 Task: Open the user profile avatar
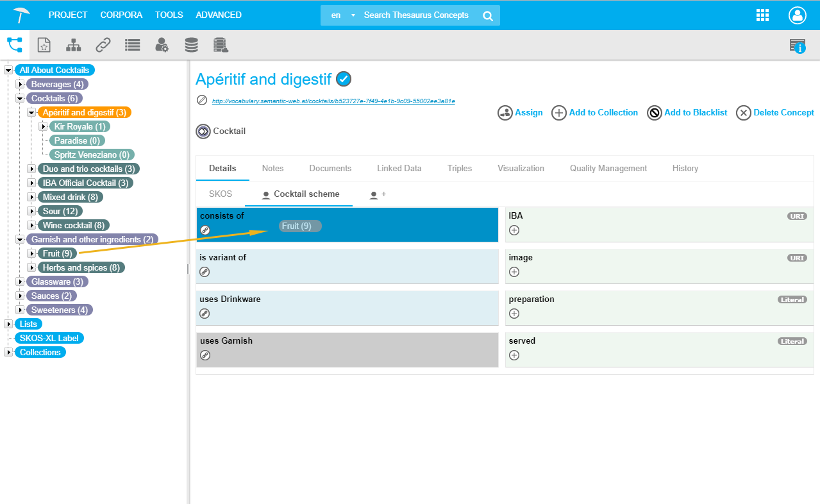[x=798, y=15]
